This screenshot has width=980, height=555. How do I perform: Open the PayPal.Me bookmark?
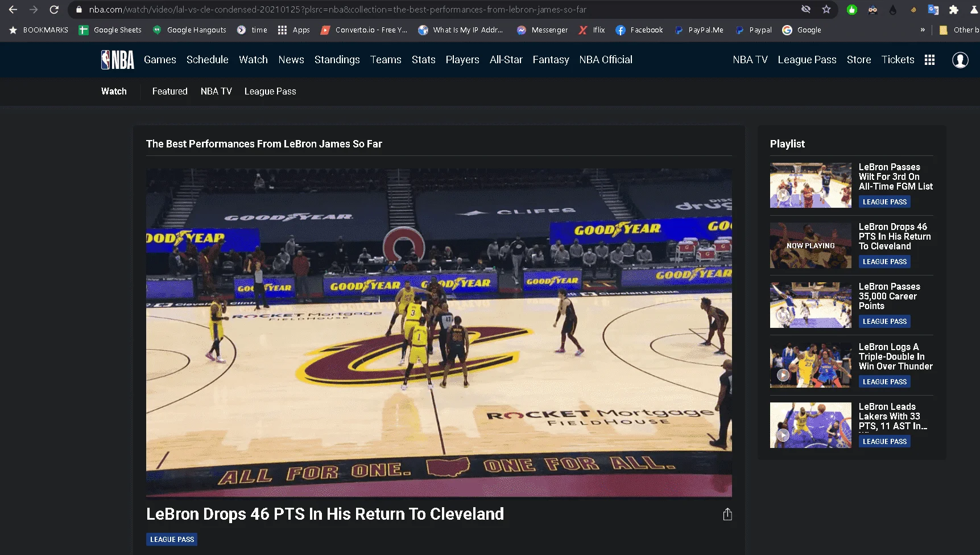click(x=699, y=30)
